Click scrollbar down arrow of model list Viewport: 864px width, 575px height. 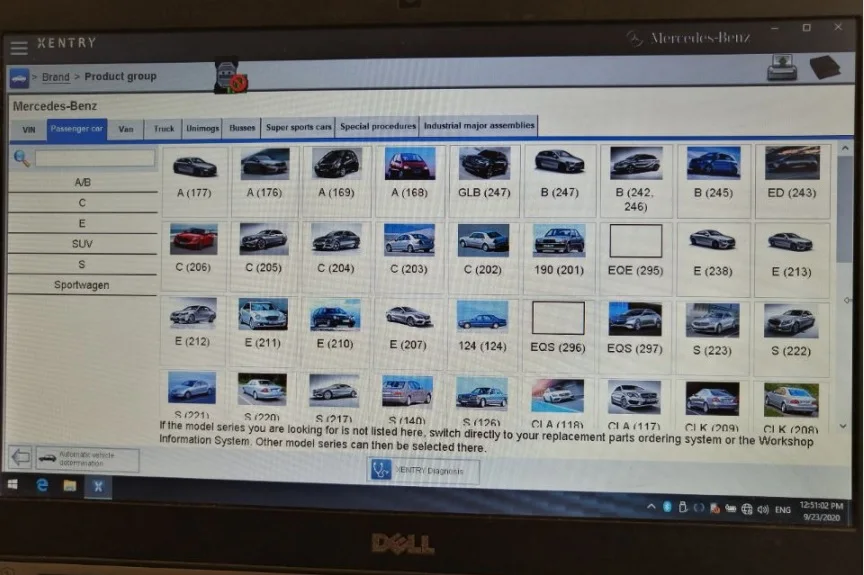tap(843, 427)
